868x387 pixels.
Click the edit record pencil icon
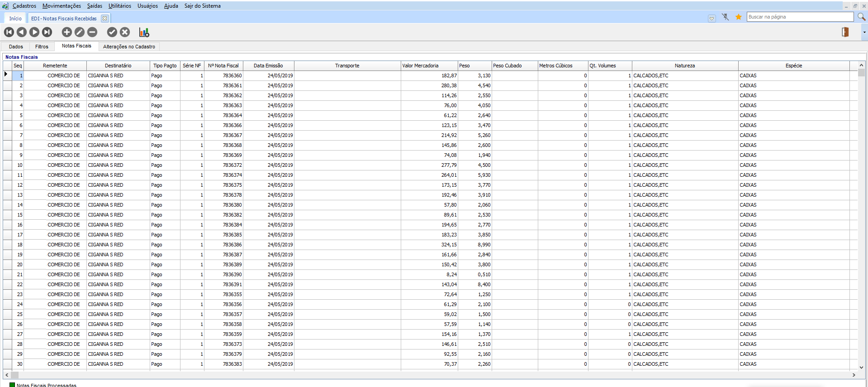click(79, 32)
